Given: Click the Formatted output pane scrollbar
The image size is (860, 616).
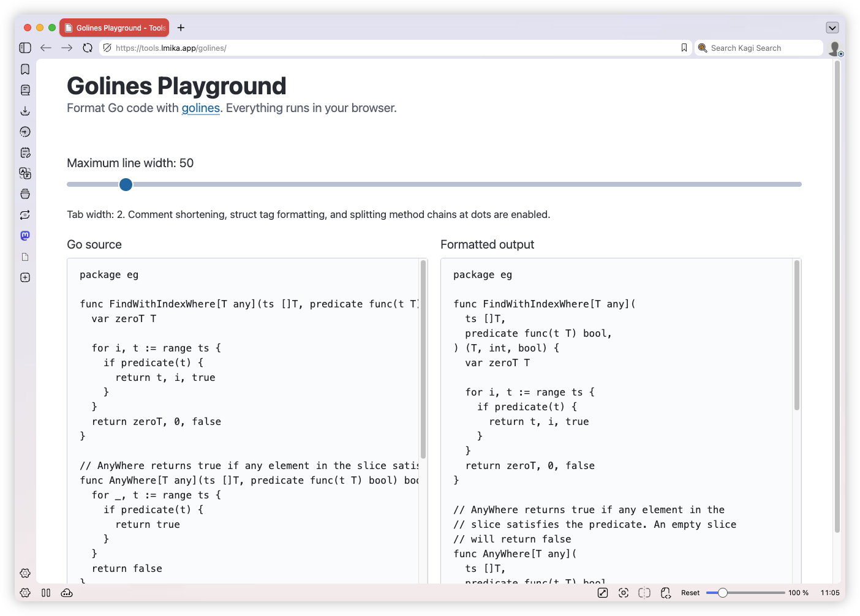Looking at the screenshot, I should pyautogui.click(x=797, y=335).
